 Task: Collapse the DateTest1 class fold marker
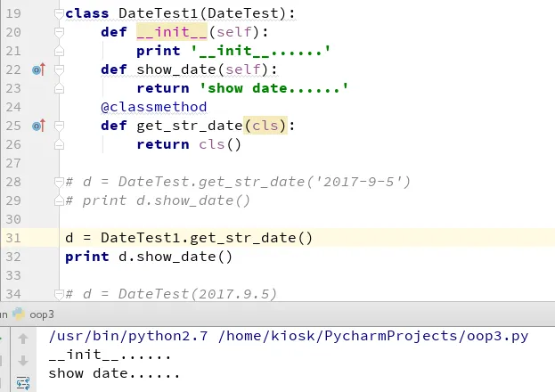click(59, 13)
